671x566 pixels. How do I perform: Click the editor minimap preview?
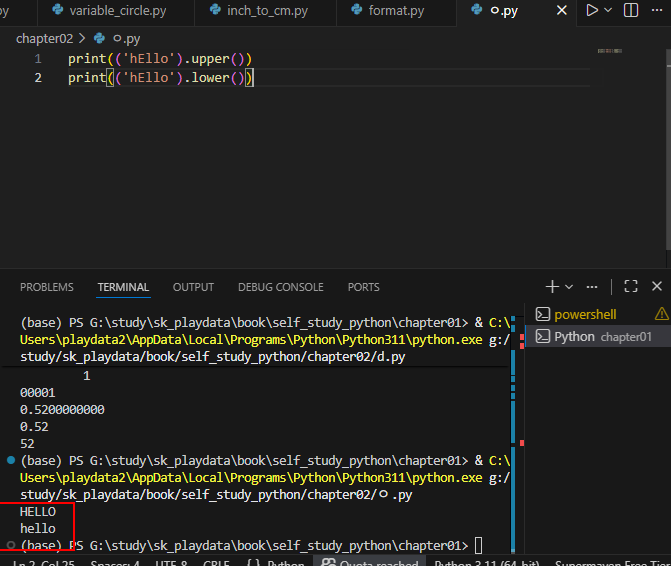[610, 51]
